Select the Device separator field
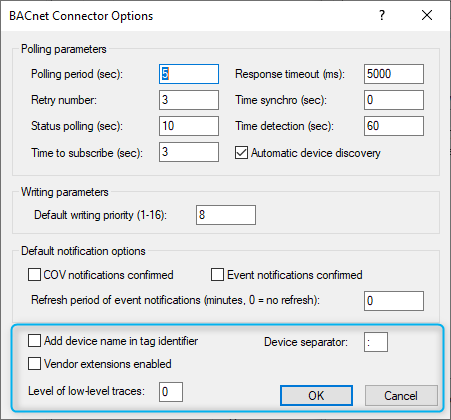Image resolution: width=451 pixels, height=420 pixels. tap(376, 342)
